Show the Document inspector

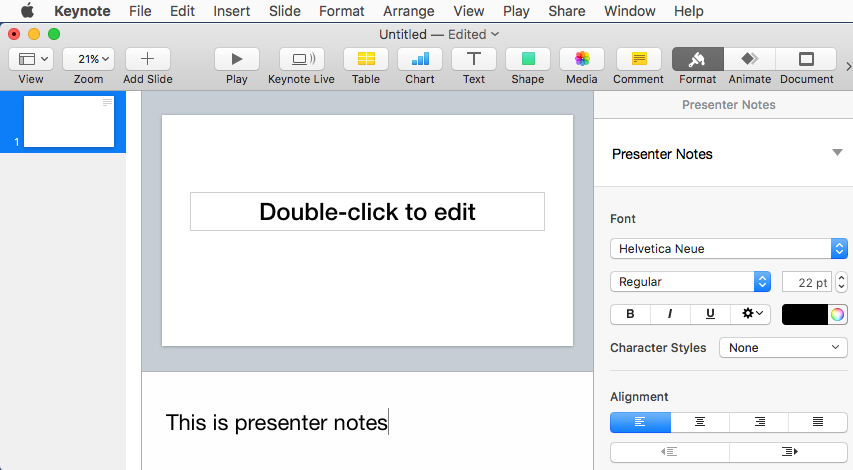[x=806, y=59]
